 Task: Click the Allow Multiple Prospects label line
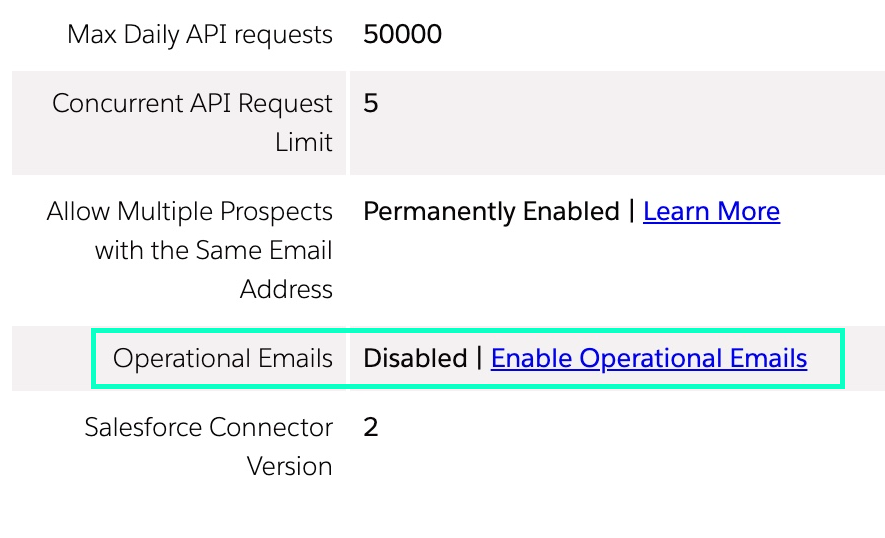pyautogui.click(x=190, y=212)
